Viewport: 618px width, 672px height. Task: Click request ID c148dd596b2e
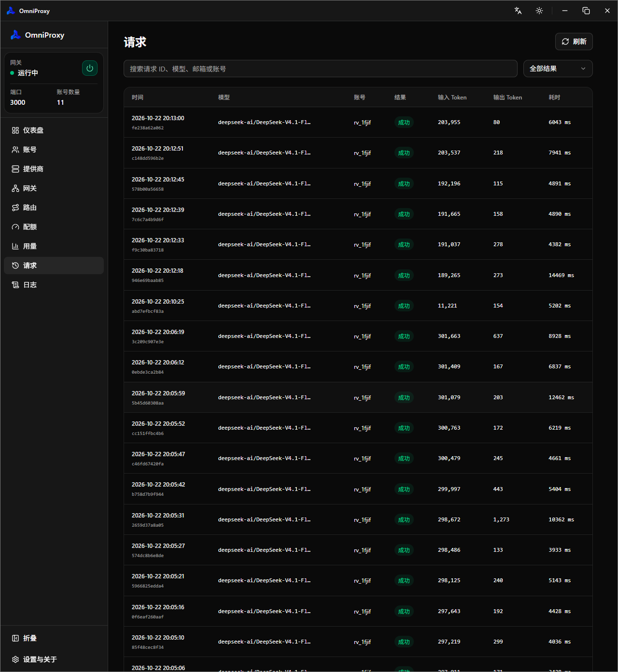pos(148,158)
